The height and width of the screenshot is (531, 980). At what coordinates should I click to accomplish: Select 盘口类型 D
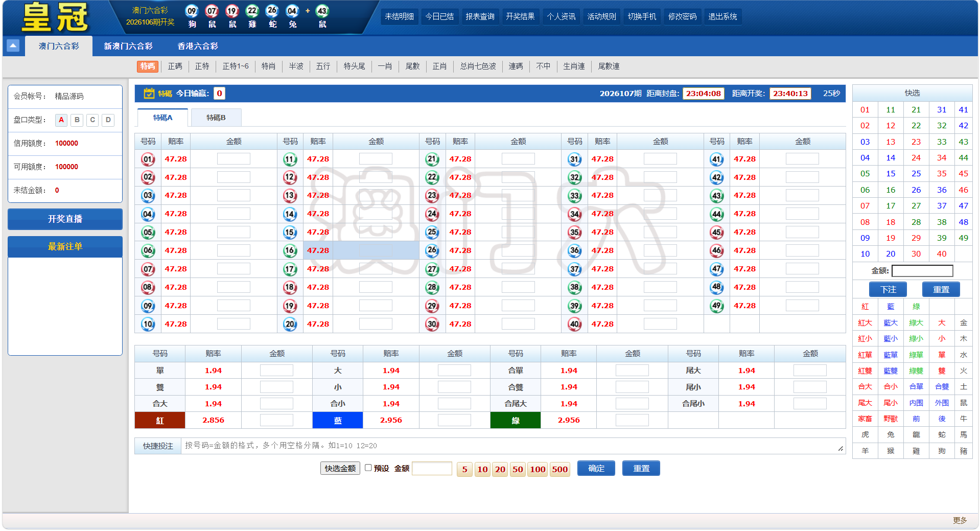tap(108, 120)
